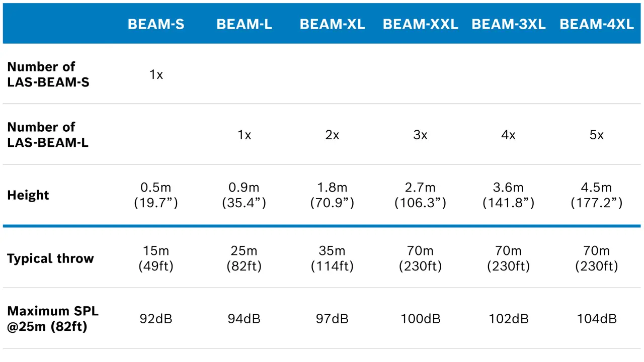Click the 100dB maximum SPL cell
The width and height of the screenshot is (644, 362).
(x=420, y=319)
